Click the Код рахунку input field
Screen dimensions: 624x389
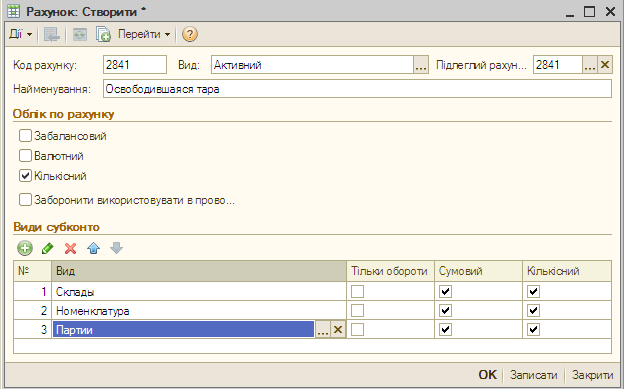pyautogui.click(x=135, y=65)
